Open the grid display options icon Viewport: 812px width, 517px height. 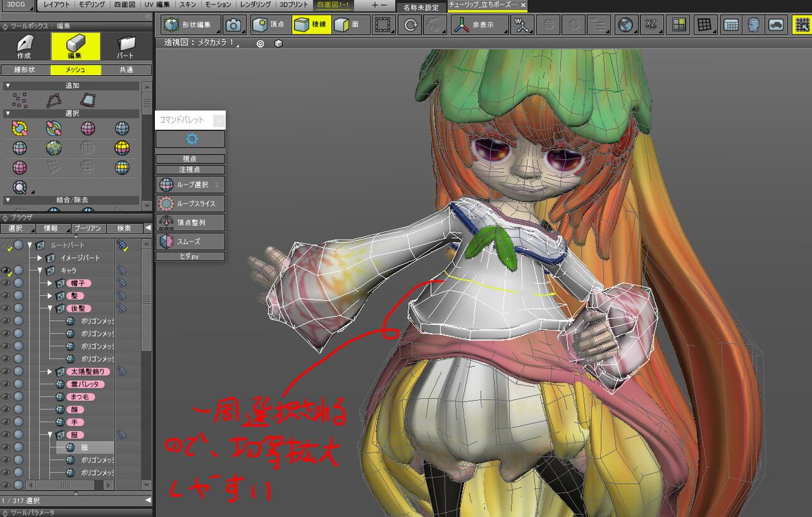(x=706, y=25)
